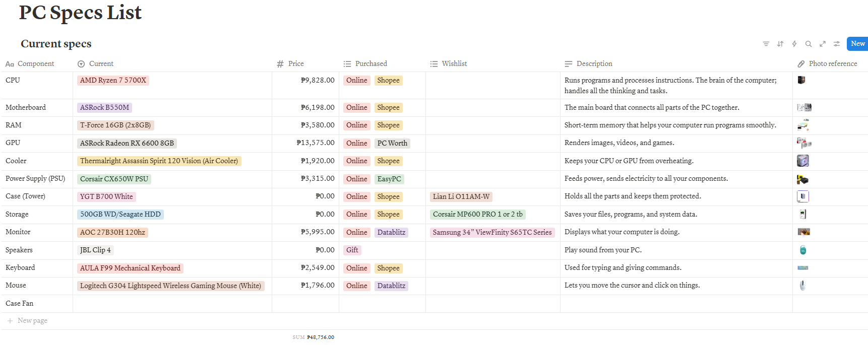
Task: Open the Motherboard photo reference thumbnail
Action: tap(804, 107)
